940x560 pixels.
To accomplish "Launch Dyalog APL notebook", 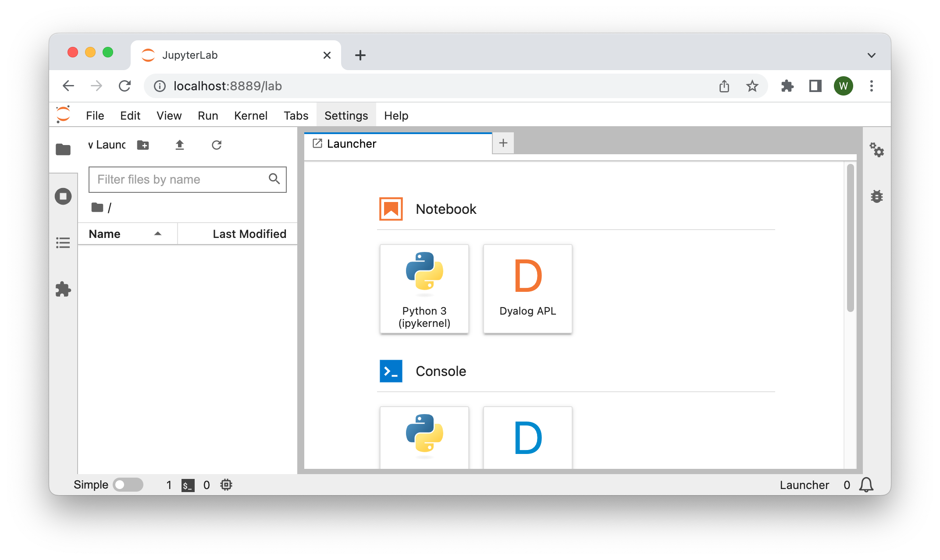I will [x=527, y=289].
